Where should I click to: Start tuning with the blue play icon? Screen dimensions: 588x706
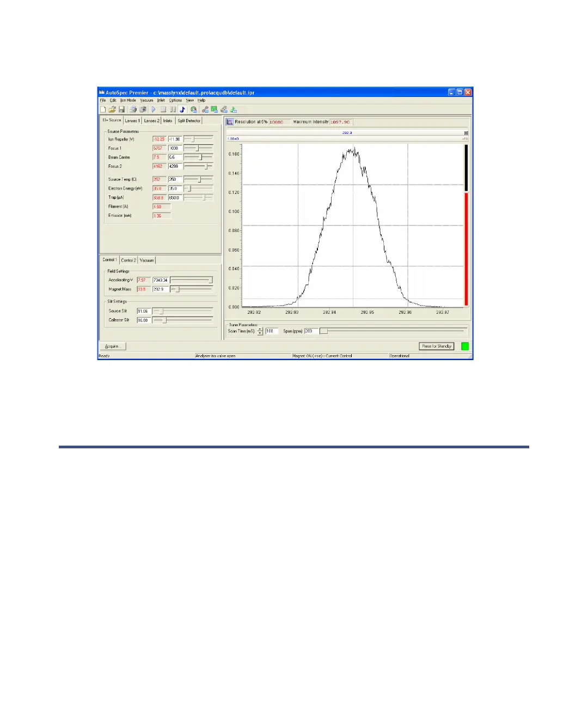coord(154,109)
